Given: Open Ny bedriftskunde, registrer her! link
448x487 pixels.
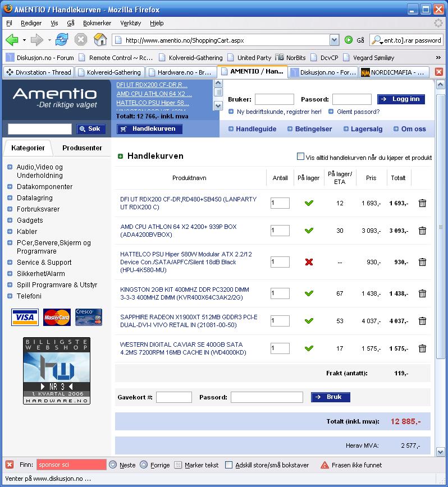Looking at the screenshot, I should pyautogui.click(x=279, y=112).
